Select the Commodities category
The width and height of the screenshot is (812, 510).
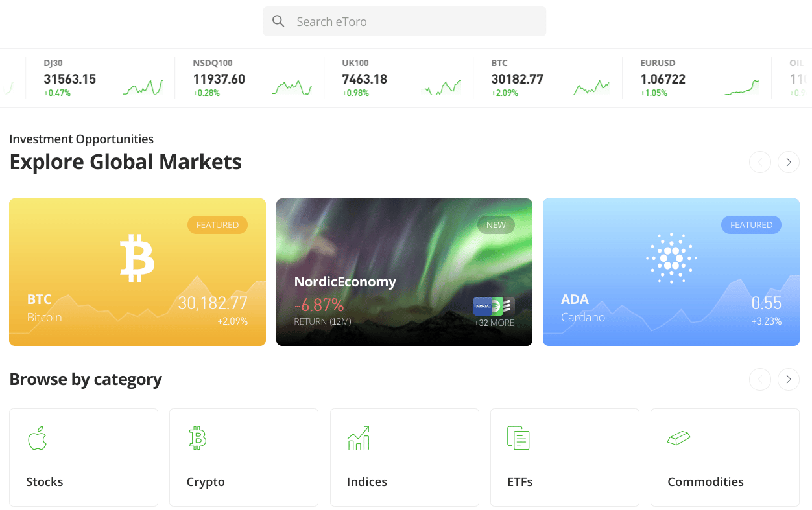pyautogui.click(x=725, y=458)
